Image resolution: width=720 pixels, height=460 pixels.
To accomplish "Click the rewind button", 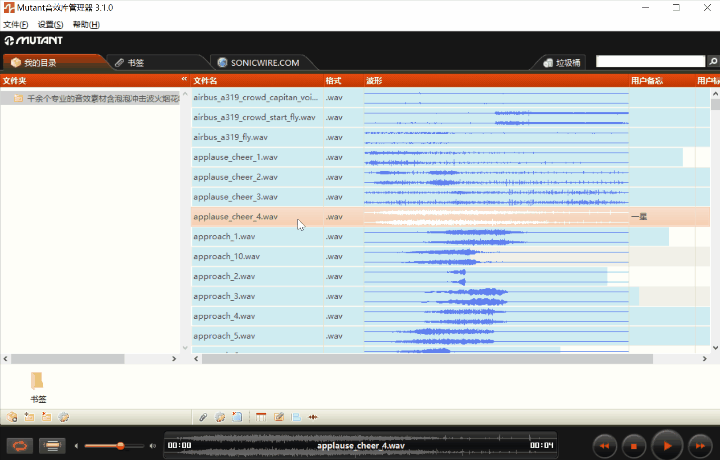I will pos(604,444).
